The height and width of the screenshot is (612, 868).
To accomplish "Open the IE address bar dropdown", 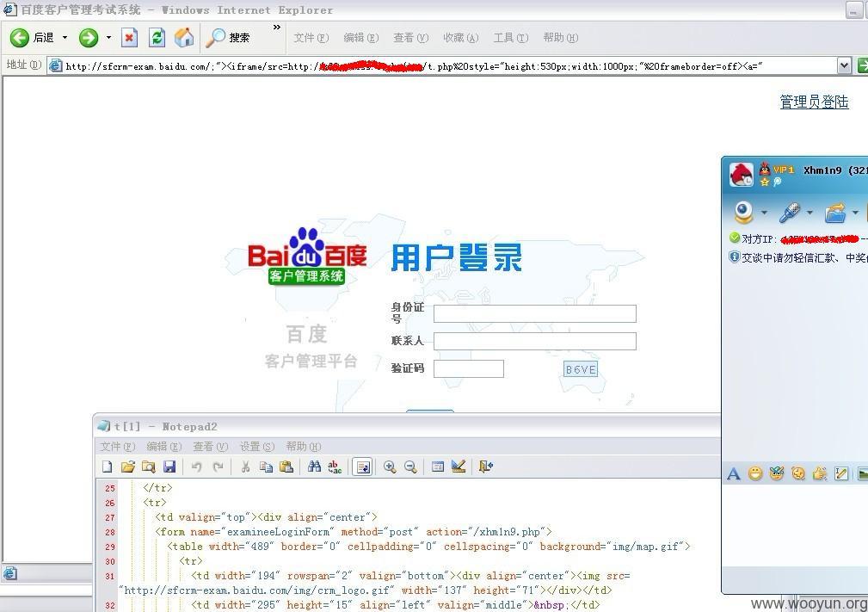I will 844,65.
